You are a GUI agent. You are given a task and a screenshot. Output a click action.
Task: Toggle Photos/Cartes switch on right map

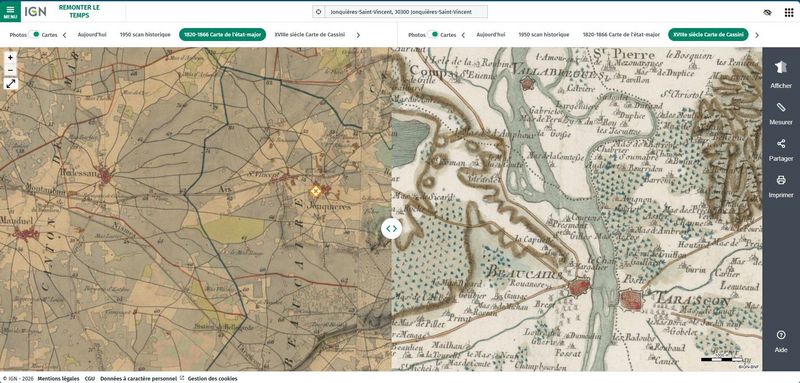pos(433,35)
